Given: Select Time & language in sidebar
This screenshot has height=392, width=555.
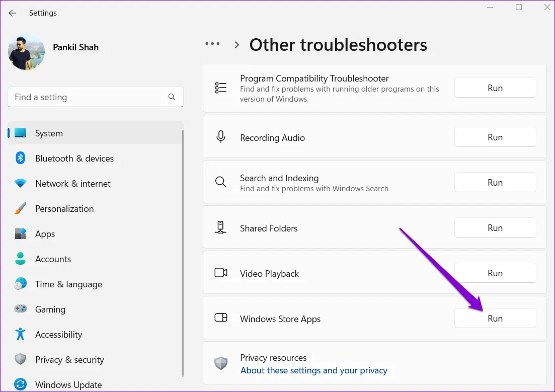Looking at the screenshot, I should 68,284.
